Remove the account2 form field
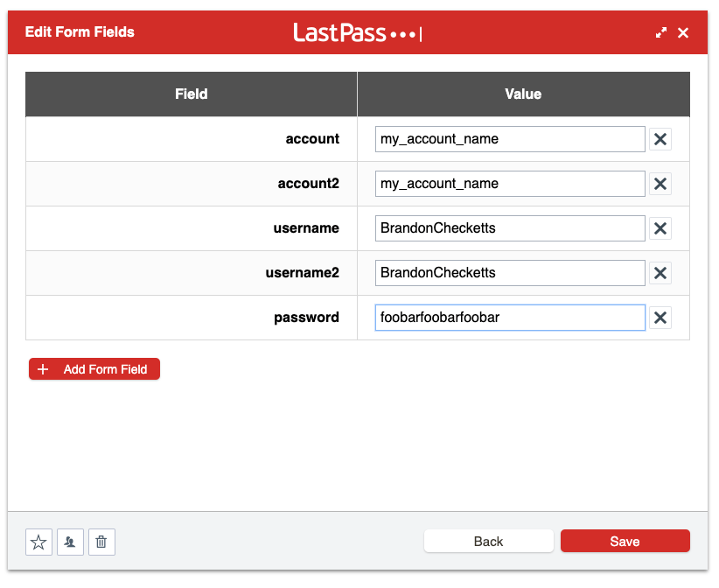719x588 pixels. (x=660, y=184)
